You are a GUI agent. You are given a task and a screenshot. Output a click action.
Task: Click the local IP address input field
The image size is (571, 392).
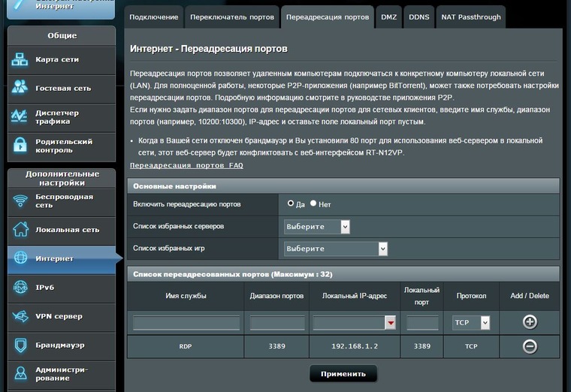click(x=349, y=323)
